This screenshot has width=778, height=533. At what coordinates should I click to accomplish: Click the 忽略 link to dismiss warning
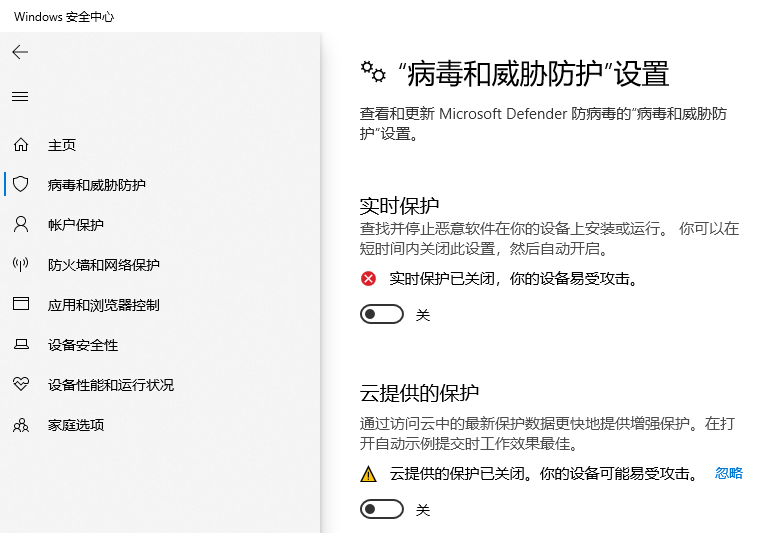click(x=728, y=473)
